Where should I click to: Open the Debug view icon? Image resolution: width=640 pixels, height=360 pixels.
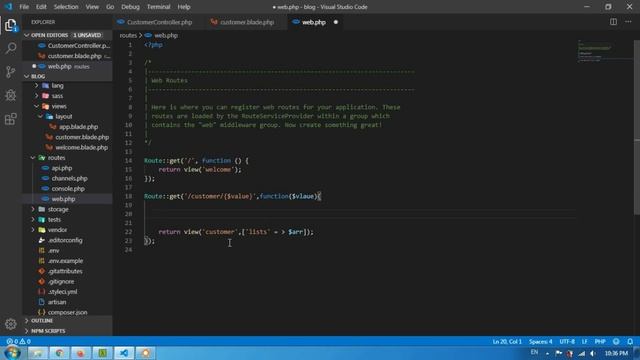(x=11, y=96)
